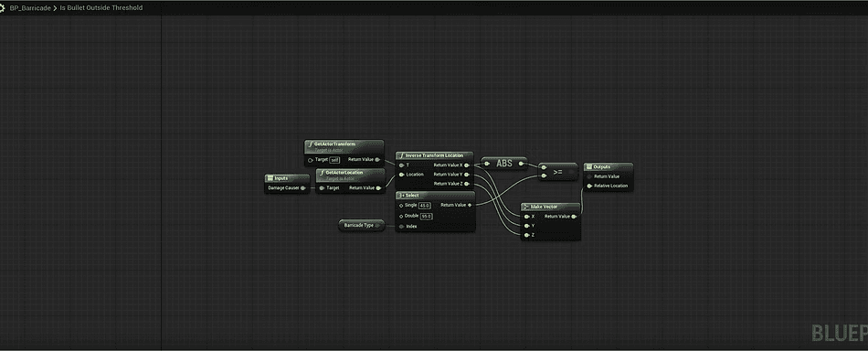Screen dimensions: 868x351
Task: Select the Select node header
Action: pos(435,196)
